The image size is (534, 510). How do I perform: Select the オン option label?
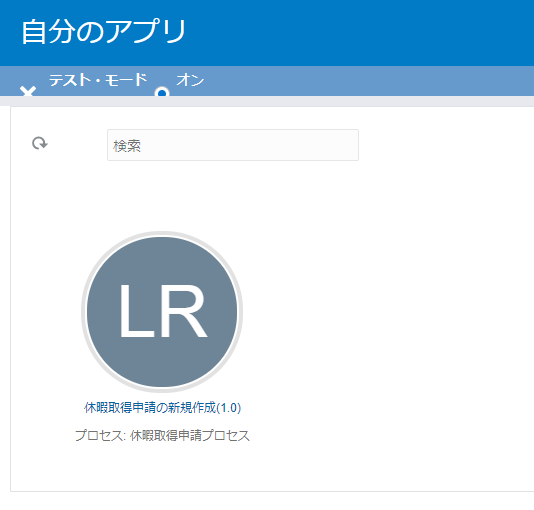(190, 80)
